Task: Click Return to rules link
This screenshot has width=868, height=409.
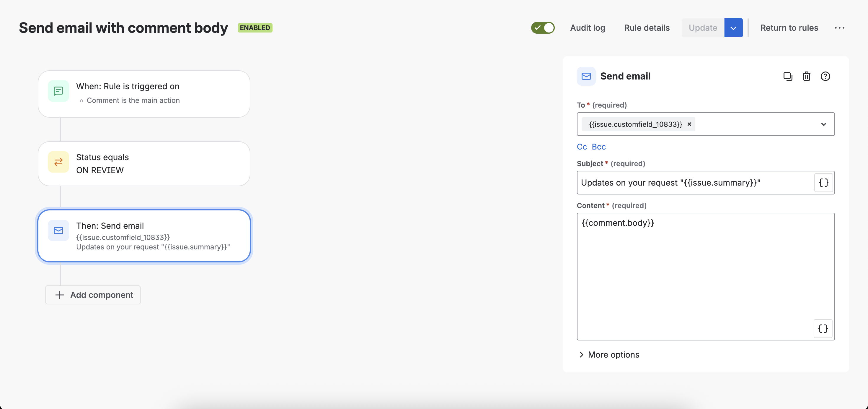Action: coord(789,28)
